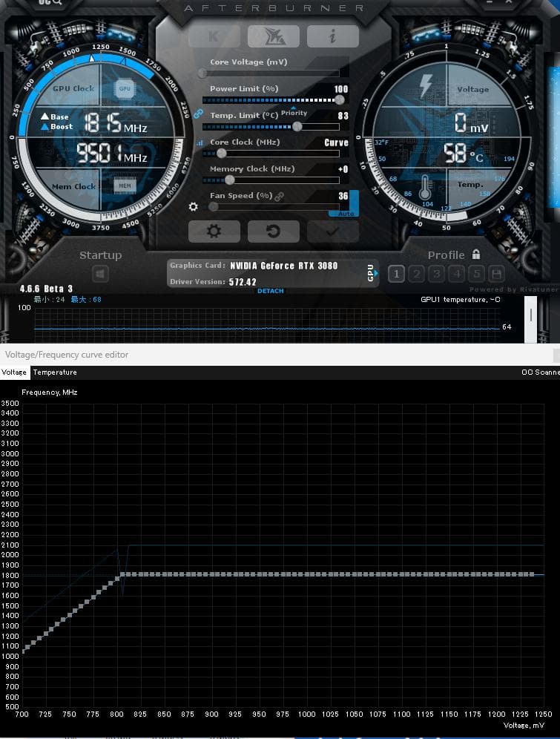Click Voltage/Frequency curve editor title bar

pyautogui.click(x=280, y=355)
